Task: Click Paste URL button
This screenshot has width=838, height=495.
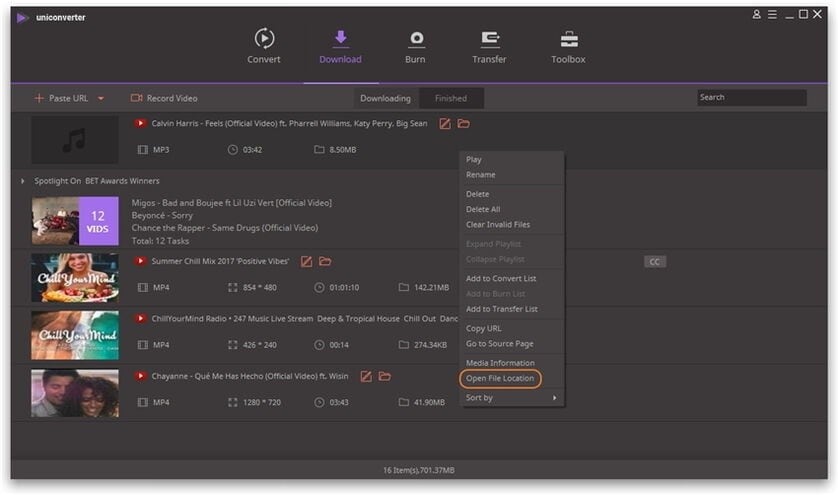Action: [61, 98]
